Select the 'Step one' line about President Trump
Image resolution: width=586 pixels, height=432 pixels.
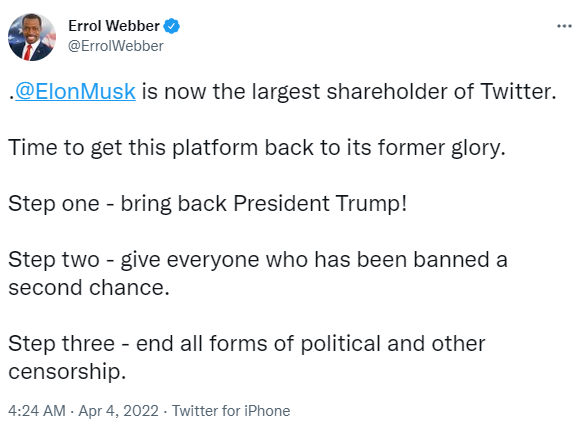[207, 204]
